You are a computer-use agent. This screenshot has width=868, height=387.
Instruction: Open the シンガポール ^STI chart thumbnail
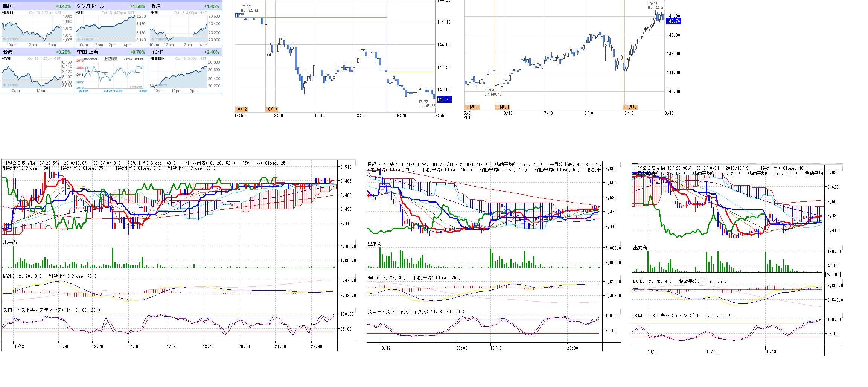105,28
